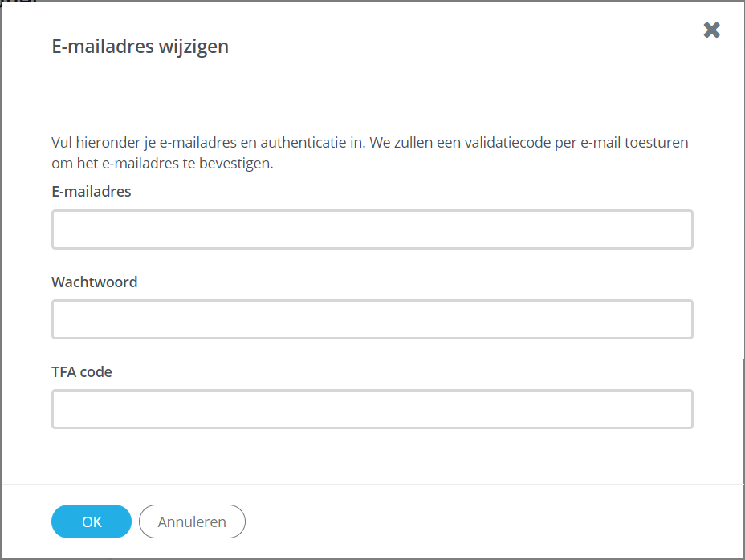The image size is (745, 560).
Task: Click the instructional text about validatiecode
Action: point(369,152)
